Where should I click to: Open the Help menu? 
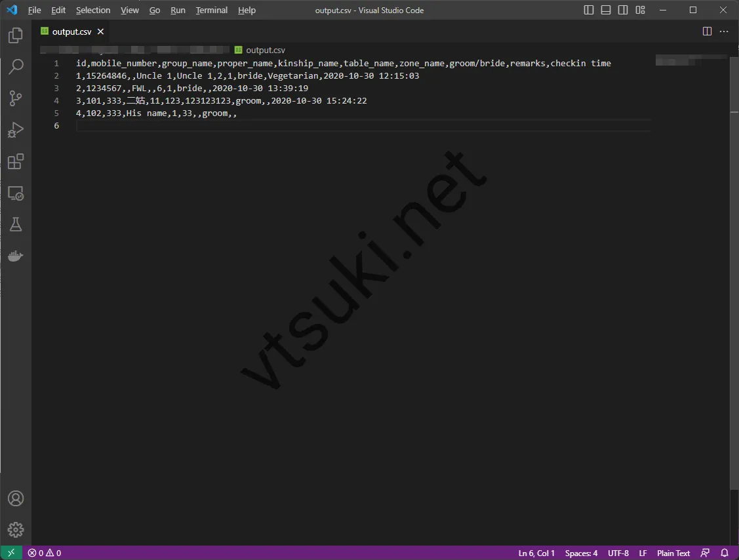tap(247, 10)
